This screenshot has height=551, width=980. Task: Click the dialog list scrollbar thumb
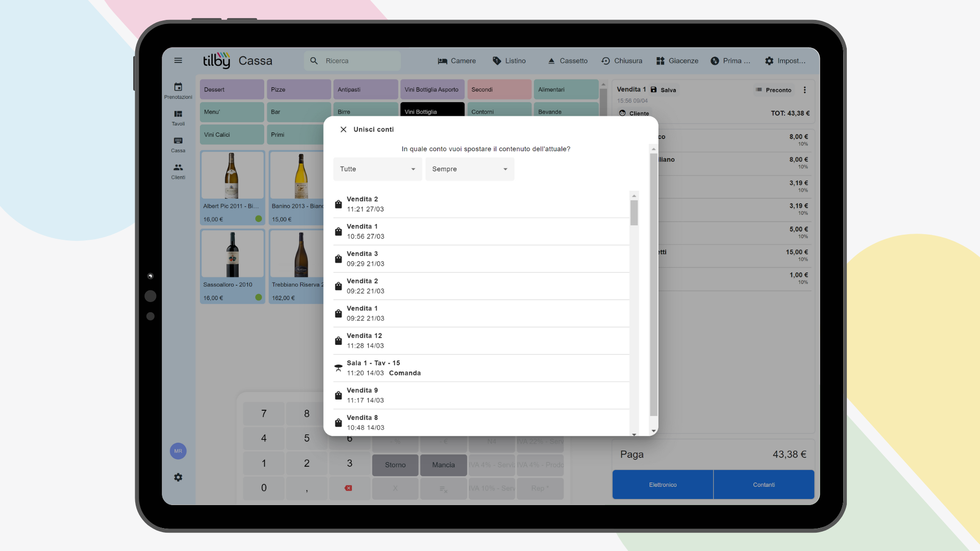click(634, 212)
